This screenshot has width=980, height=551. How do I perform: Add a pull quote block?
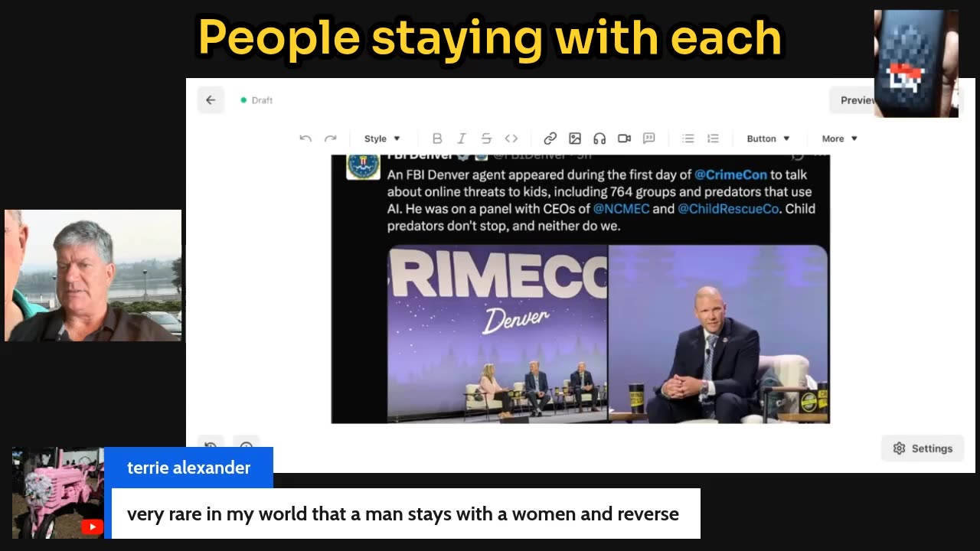point(649,139)
